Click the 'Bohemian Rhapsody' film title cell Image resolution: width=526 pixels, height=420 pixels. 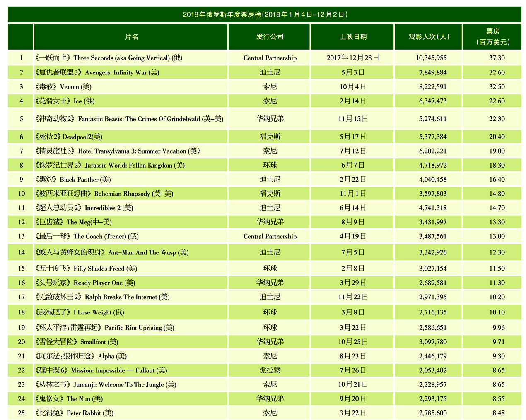tap(104, 194)
